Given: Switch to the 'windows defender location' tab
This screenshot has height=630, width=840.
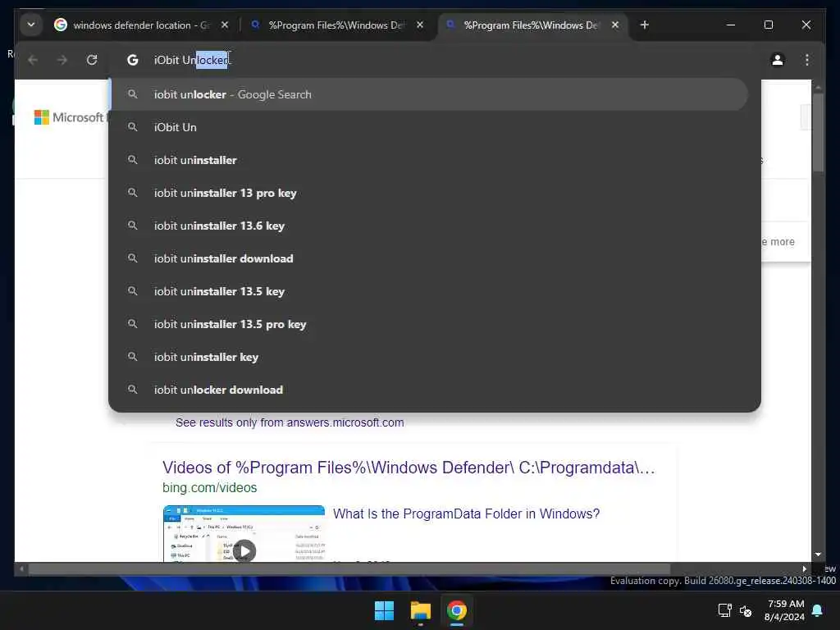Looking at the screenshot, I should point(139,25).
